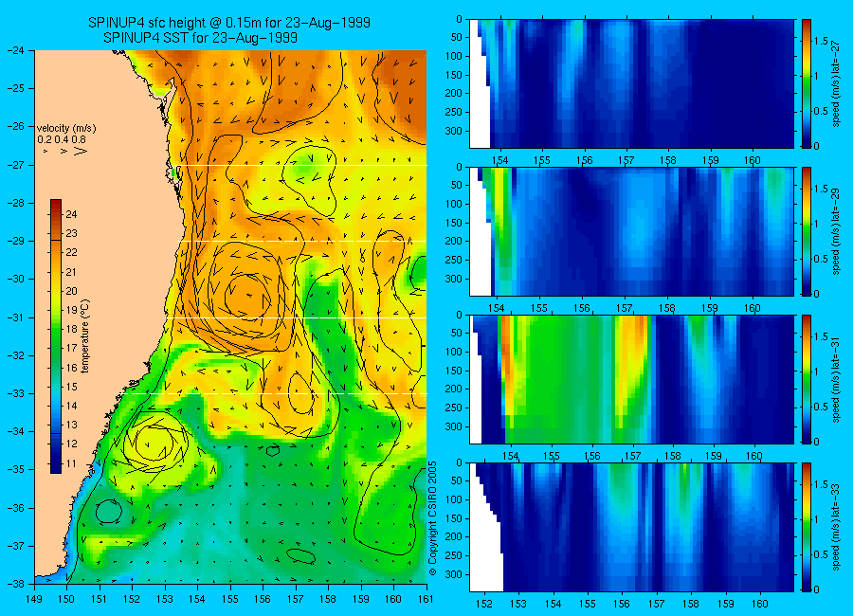Viewport: 853px width, 616px height.
Task: Select the 'speed (m/s) lat=-29' label
Action: (x=836, y=231)
